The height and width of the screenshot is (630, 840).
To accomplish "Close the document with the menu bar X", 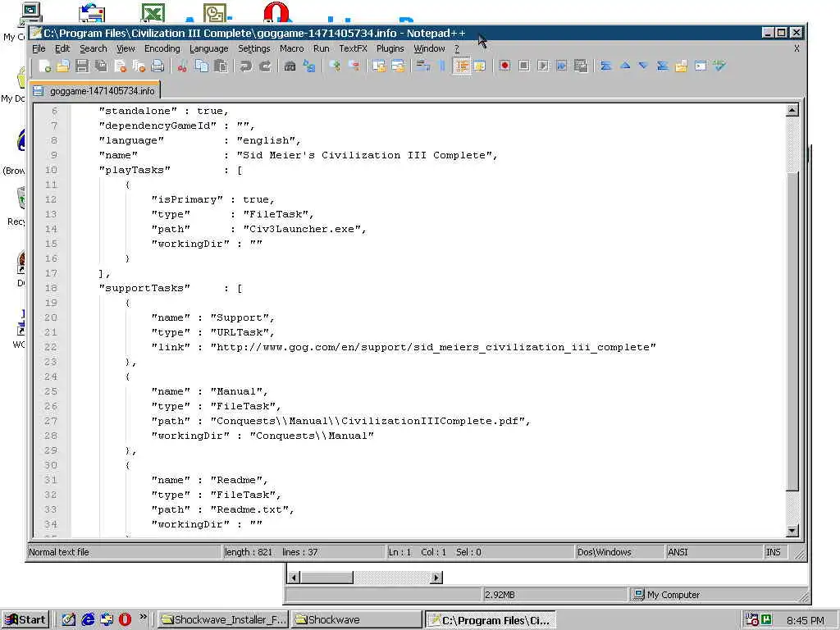I will 797,48.
